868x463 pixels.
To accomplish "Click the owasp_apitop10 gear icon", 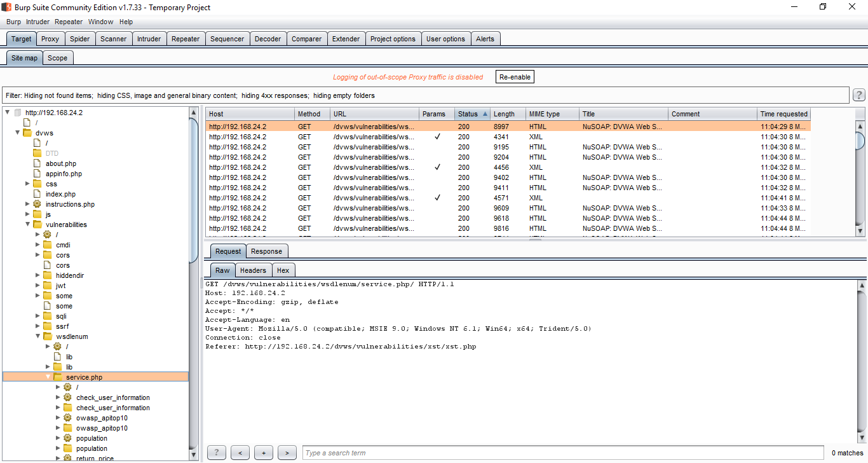I will coord(67,418).
